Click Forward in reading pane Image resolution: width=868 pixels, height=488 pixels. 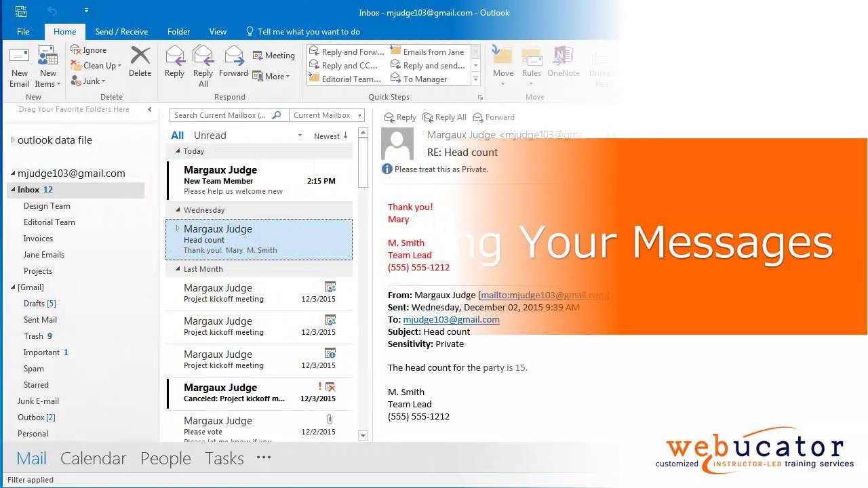coord(478,117)
